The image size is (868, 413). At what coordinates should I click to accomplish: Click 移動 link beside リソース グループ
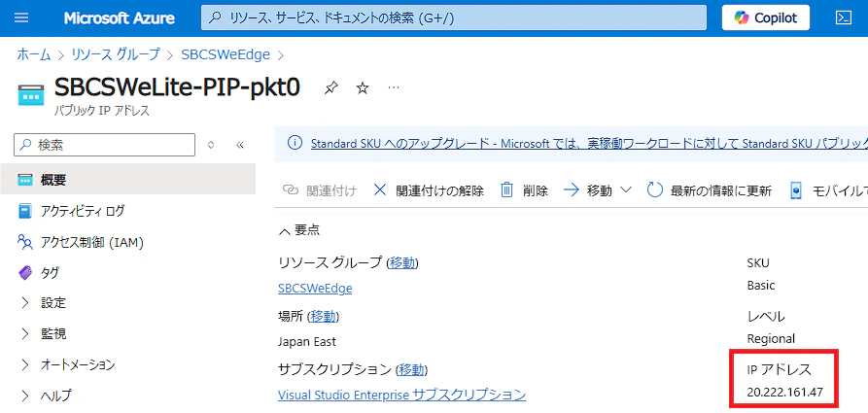(402, 262)
